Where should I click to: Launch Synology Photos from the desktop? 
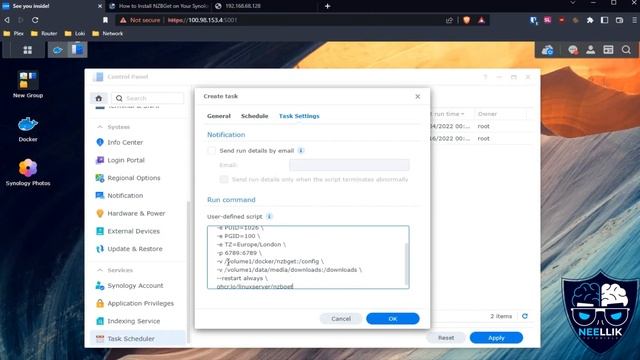pos(28,172)
